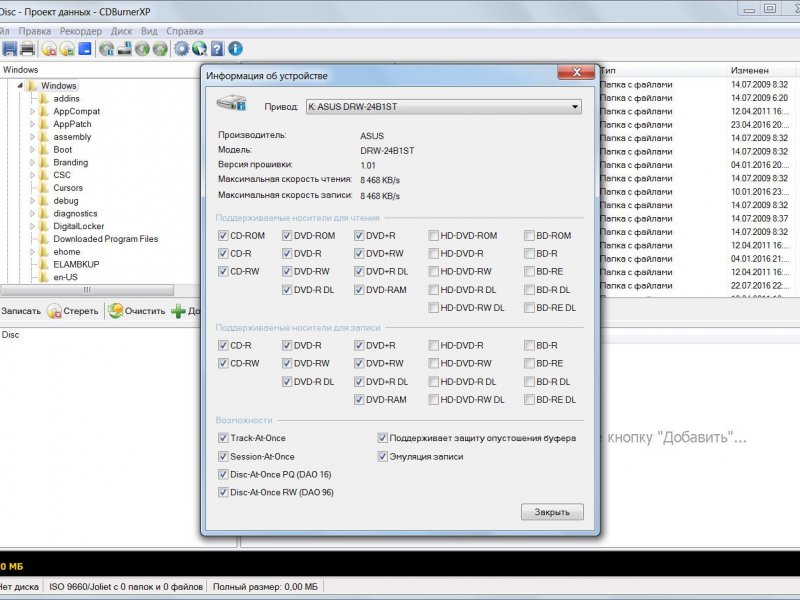Click the ELAMBKUP folder icon in tree
800x600 pixels.
[x=44, y=264]
